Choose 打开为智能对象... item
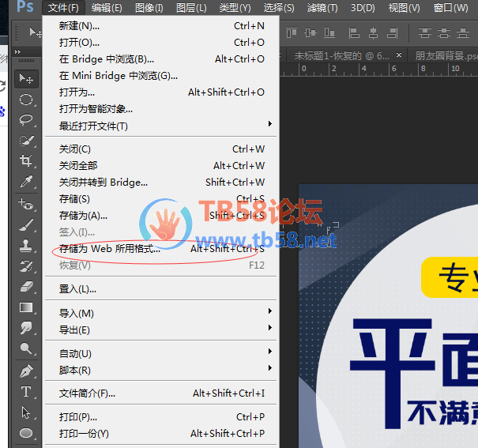Viewport: 478px width, 448px height. [160, 108]
